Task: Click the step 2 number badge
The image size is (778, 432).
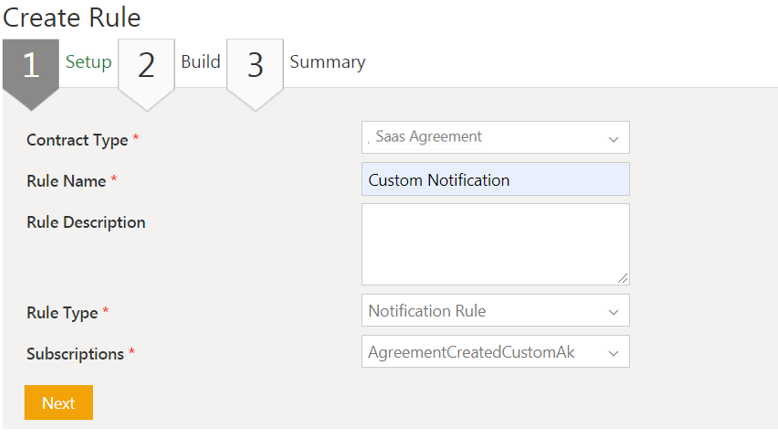Action: coord(146,66)
